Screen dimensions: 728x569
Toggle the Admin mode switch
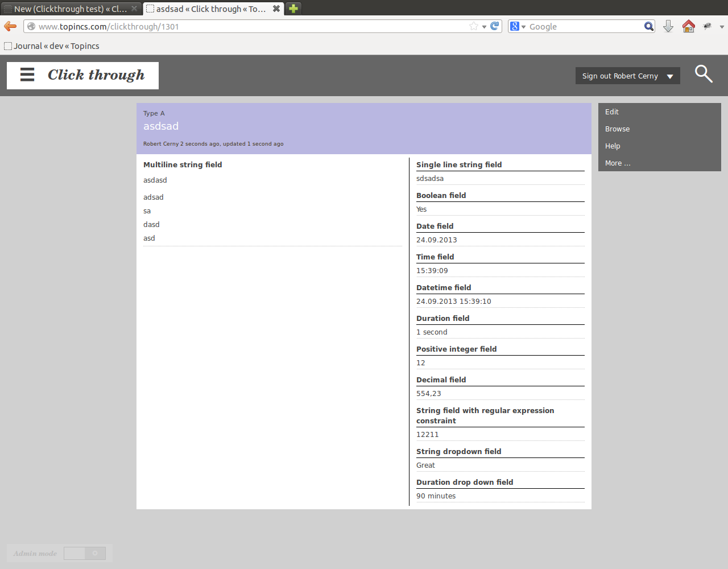click(x=85, y=553)
